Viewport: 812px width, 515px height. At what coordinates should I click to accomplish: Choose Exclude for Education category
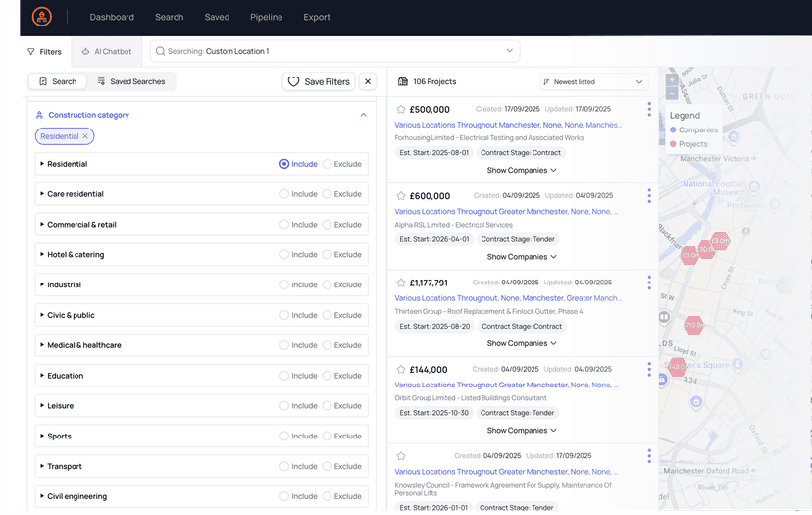328,376
